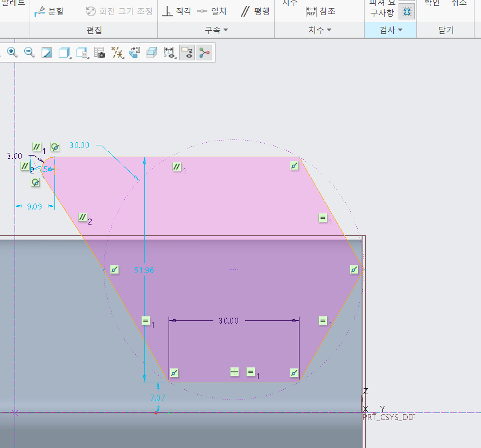Select the equal constraint symbol on bottom edge

[250, 372]
